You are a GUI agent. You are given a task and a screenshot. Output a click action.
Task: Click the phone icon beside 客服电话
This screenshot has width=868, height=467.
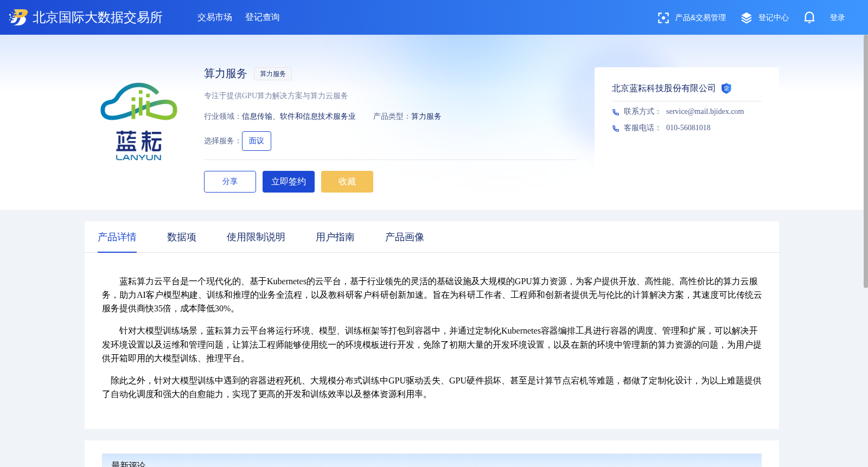616,129
